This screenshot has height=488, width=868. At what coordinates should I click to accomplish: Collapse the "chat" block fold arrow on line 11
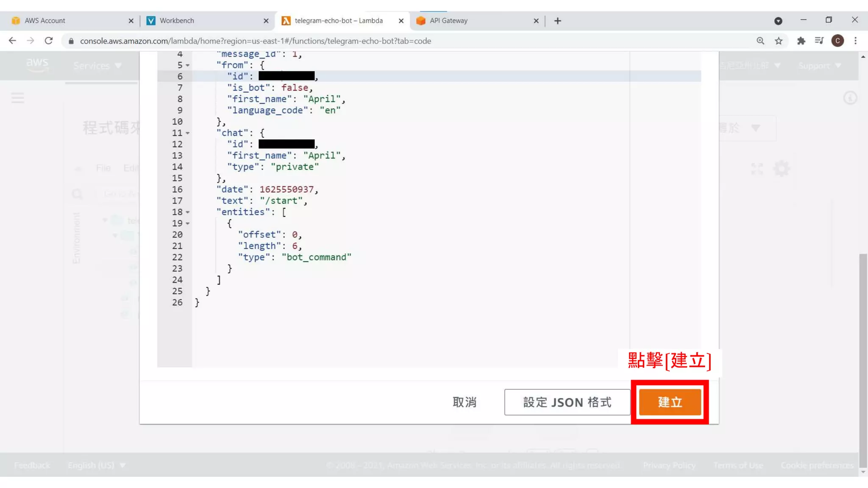tap(187, 133)
